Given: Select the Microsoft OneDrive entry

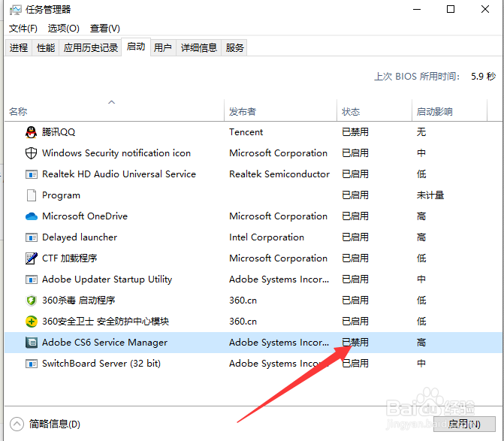Looking at the screenshot, I should tap(85, 216).
